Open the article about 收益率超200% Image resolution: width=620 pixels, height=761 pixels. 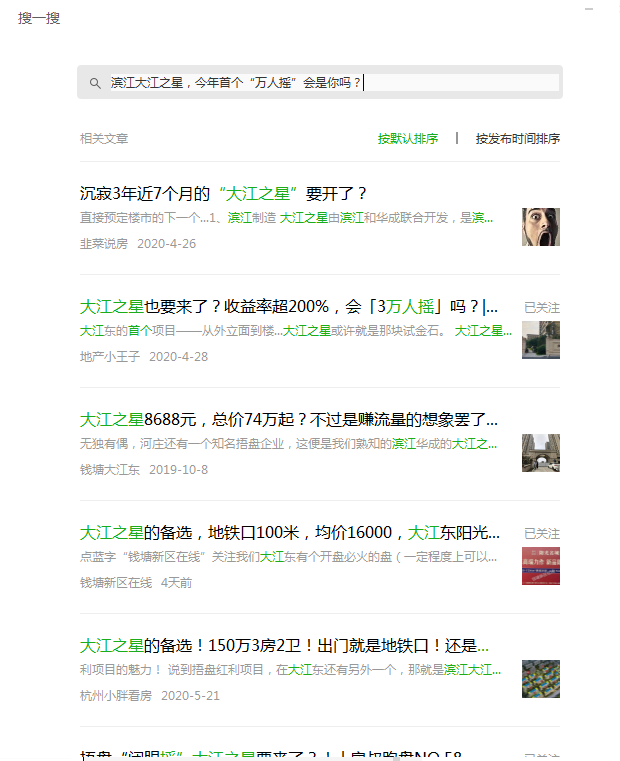(289, 307)
